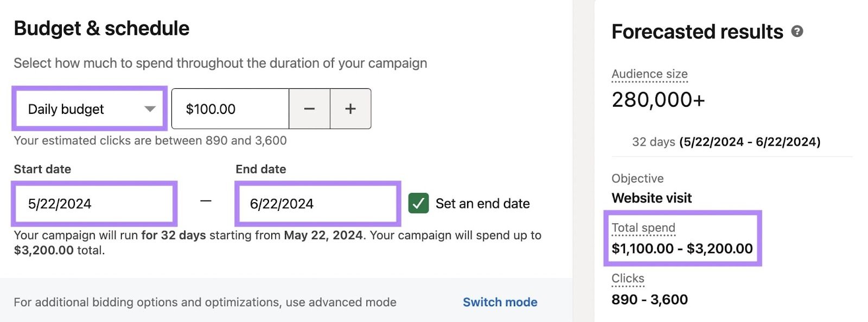The height and width of the screenshot is (322, 868).
Task: Click the $1,100.00 - $3,200.00 spend value
Action: tap(681, 248)
